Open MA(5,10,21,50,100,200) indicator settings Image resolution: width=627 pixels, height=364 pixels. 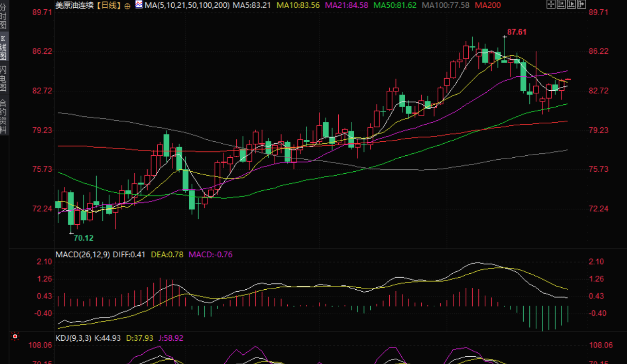click(187, 5)
